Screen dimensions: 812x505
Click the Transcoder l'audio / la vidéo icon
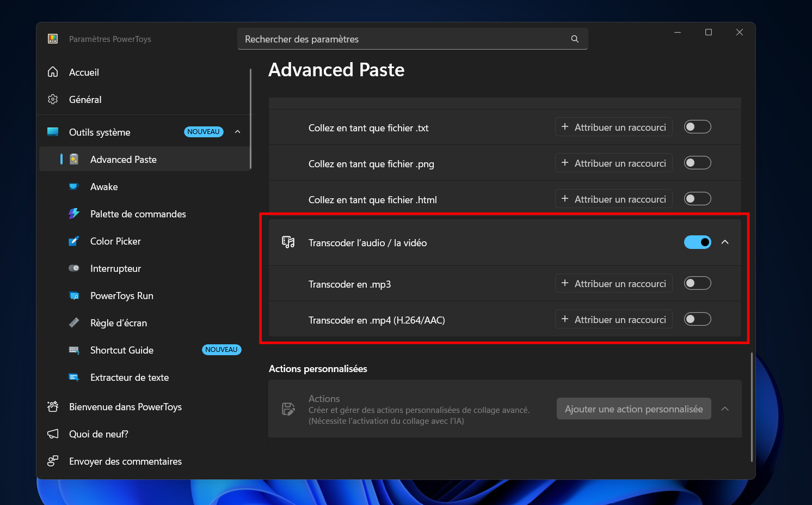pyautogui.click(x=288, y=242)
